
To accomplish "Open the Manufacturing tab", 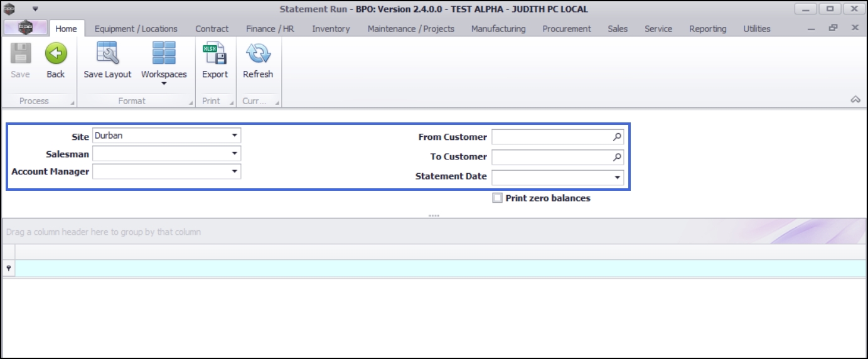I will click(x=498, y=28).
